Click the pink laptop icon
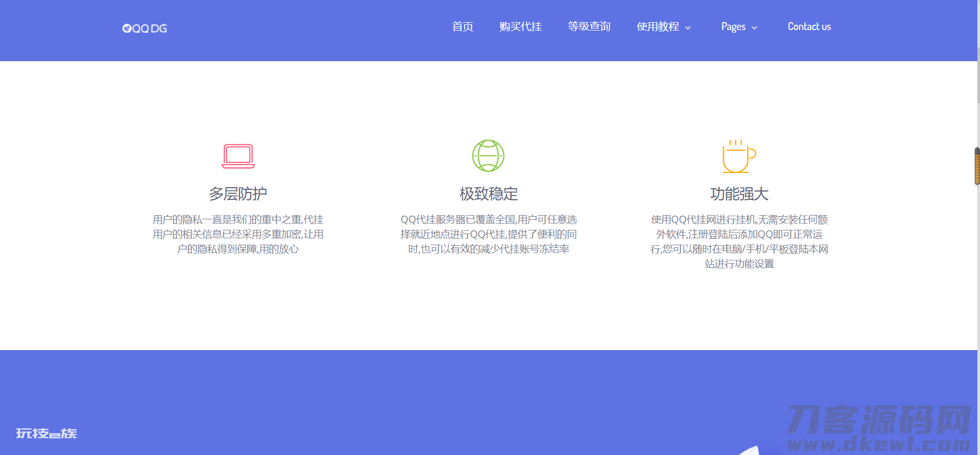The width and height of the screenshot is (980, 455). click(x=238, y=156)
